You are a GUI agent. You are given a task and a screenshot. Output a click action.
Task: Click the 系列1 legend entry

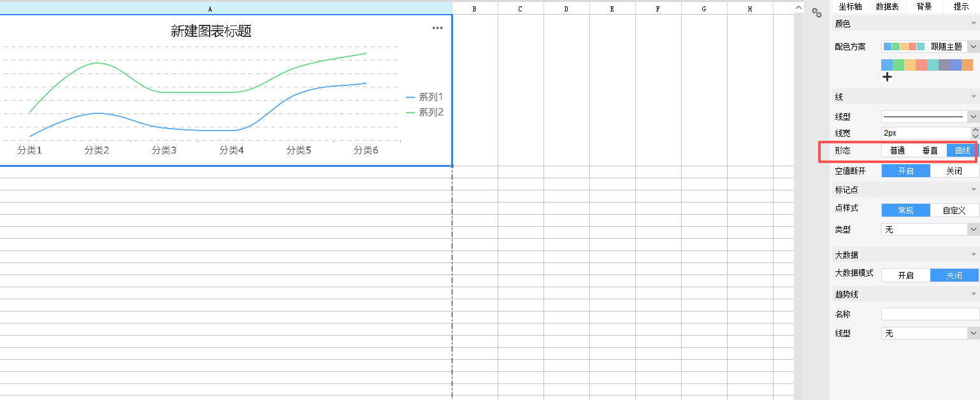point(424,97)
